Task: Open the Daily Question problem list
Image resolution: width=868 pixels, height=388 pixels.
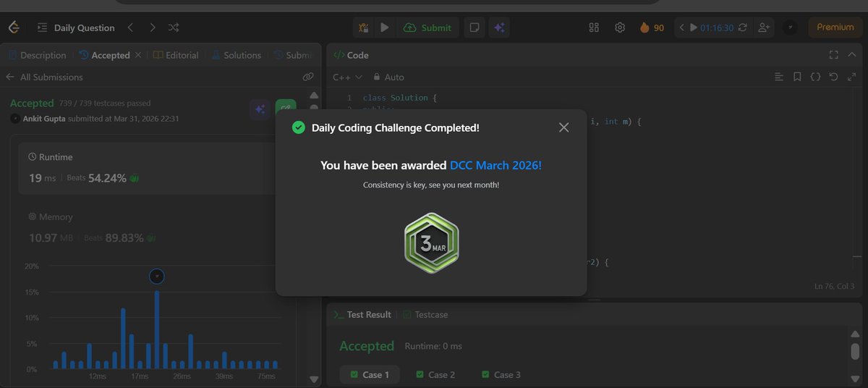Action: (76, 28)
